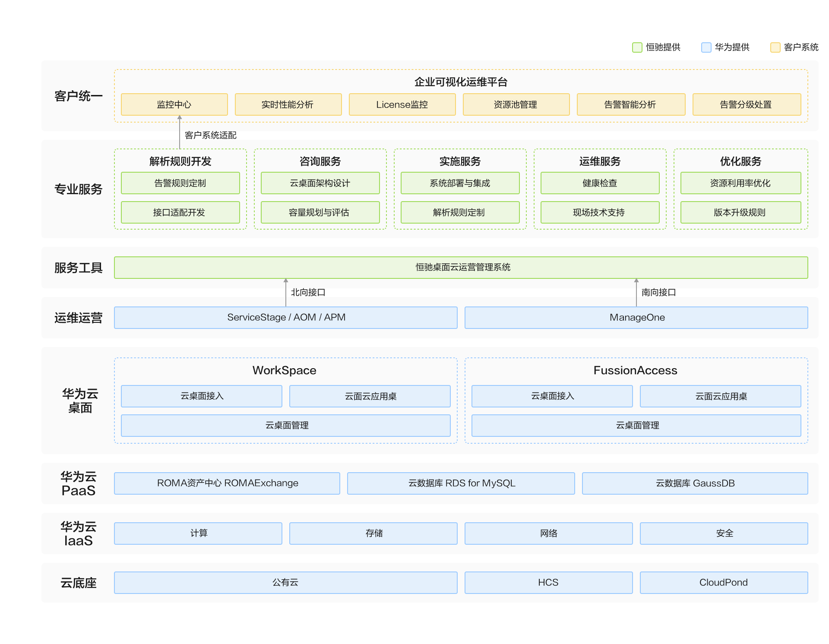Select the 健康检查 box
Image resolution: width=829 pixels, height=644 pixels.
coord(600,183)
